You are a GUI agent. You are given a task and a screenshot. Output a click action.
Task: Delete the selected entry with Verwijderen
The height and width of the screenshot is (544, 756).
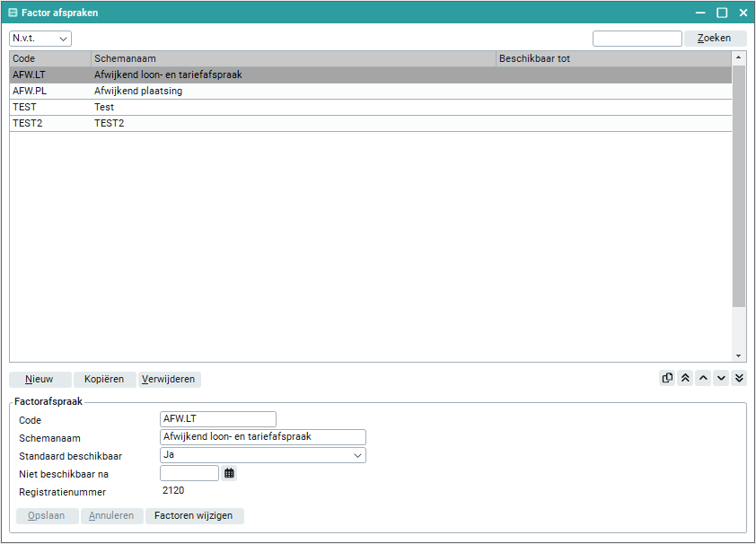pyautogui.click(x=170, y=379)
